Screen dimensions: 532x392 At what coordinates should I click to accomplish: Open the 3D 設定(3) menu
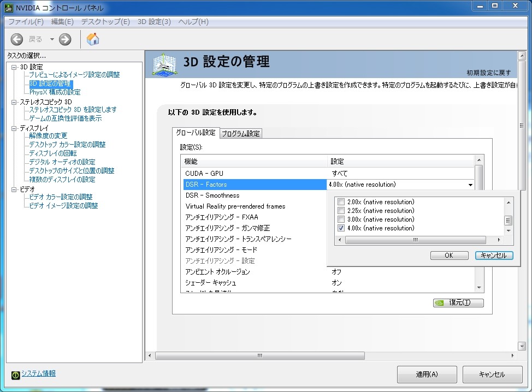click(x=154, y=22)
